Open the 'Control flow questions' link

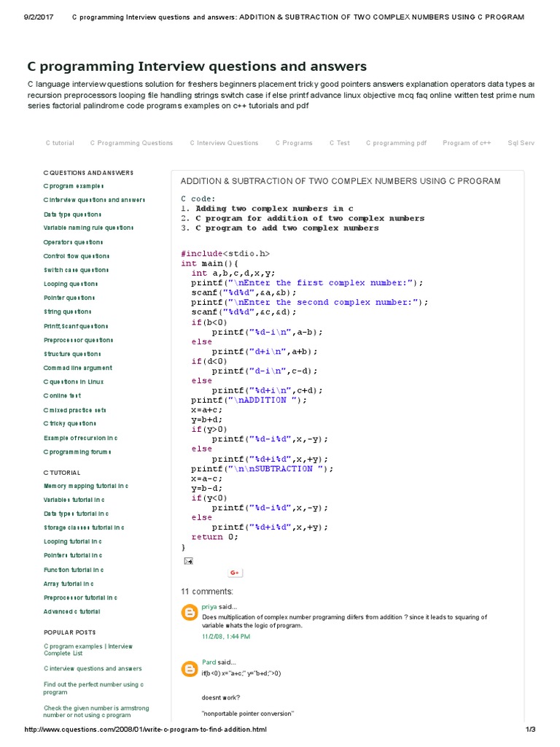pyautogui.click(x=76, y=256)
